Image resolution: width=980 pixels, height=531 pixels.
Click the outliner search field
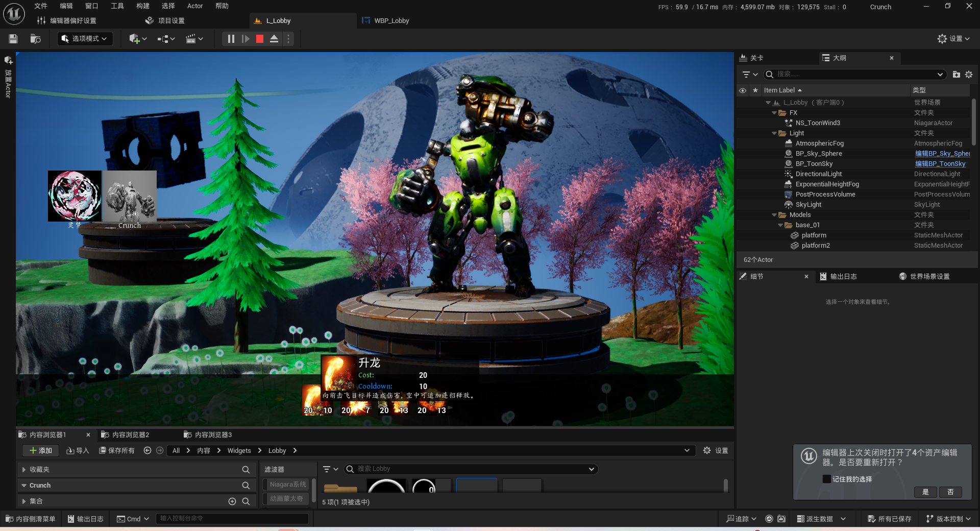point(855,75)
